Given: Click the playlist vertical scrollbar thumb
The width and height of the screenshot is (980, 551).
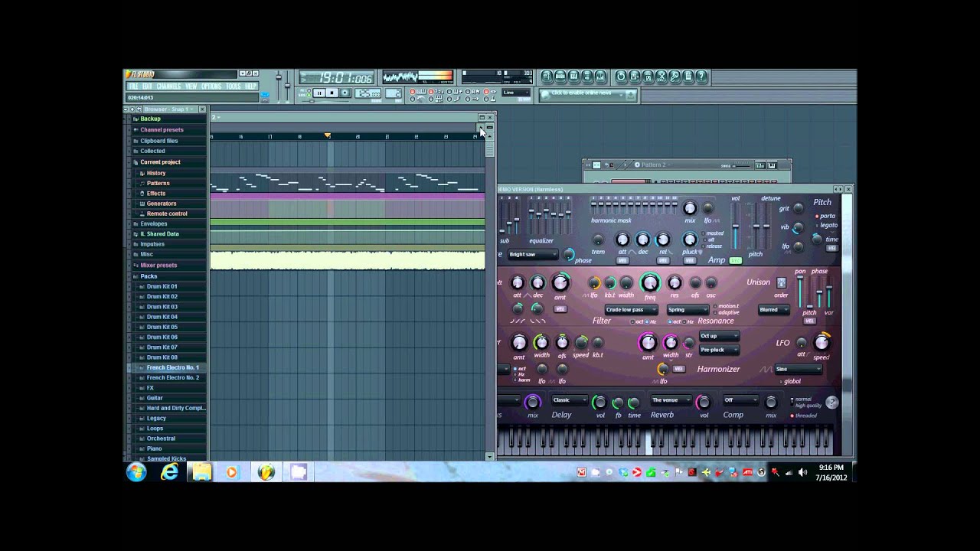Looking at the screenshot, I should pos(490,149).
